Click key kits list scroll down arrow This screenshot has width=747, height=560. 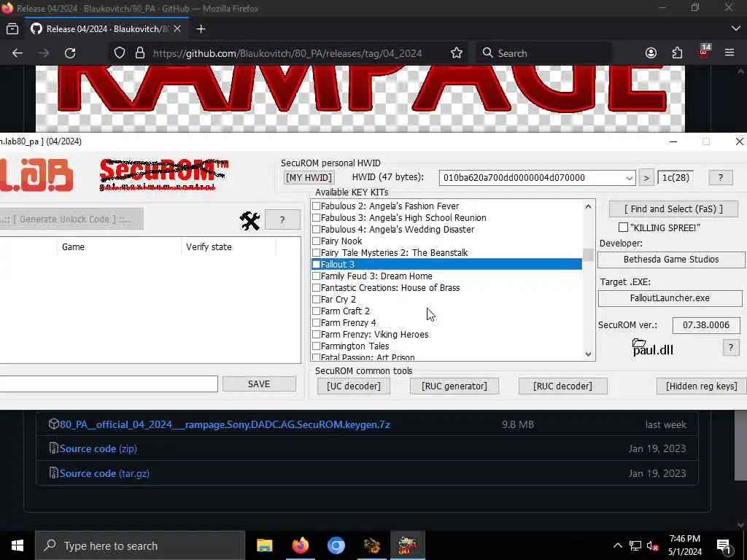tap(588, 354)
